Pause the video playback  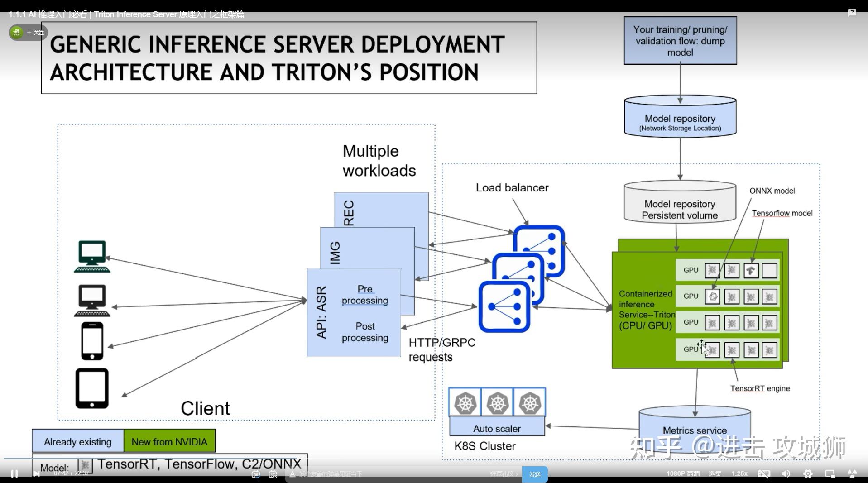[14, 473]
